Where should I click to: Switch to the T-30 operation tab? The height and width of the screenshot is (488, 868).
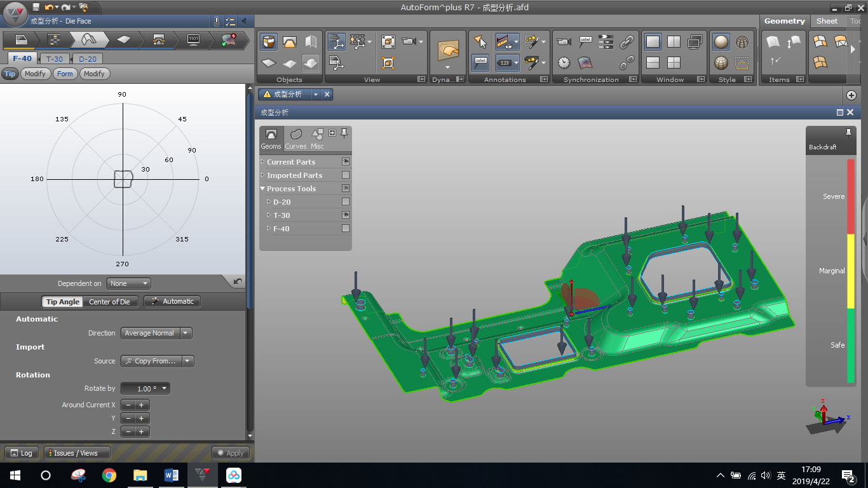pyautogui.click(x=54, y=58)
